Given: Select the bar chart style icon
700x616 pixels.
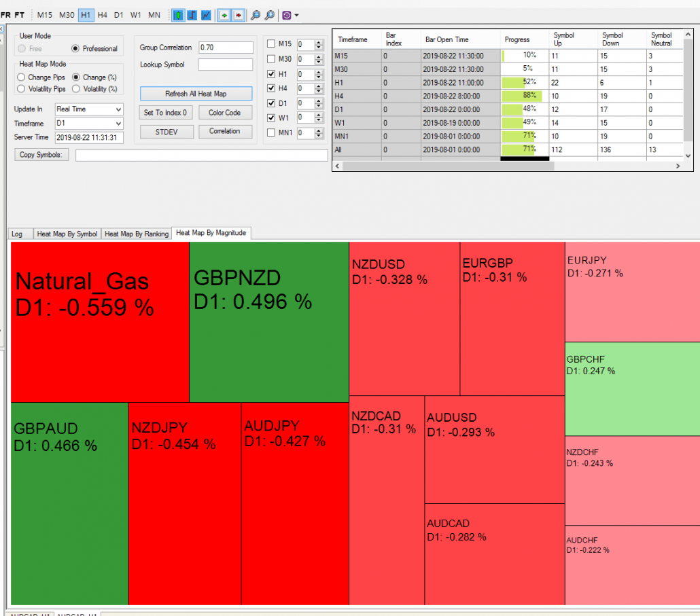Looking at the screenshot, I should tap(192, 15).
